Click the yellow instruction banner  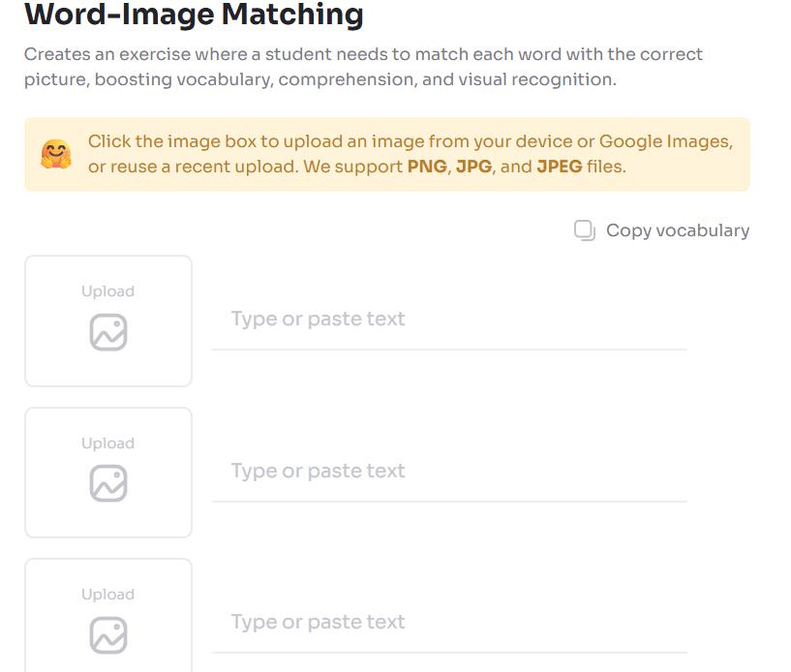[387, 154]
